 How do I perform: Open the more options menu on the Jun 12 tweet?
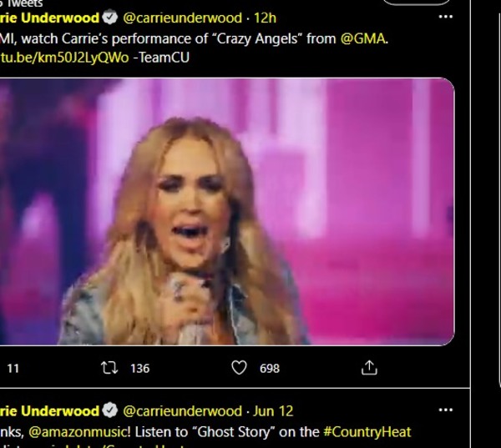point(446,411)
